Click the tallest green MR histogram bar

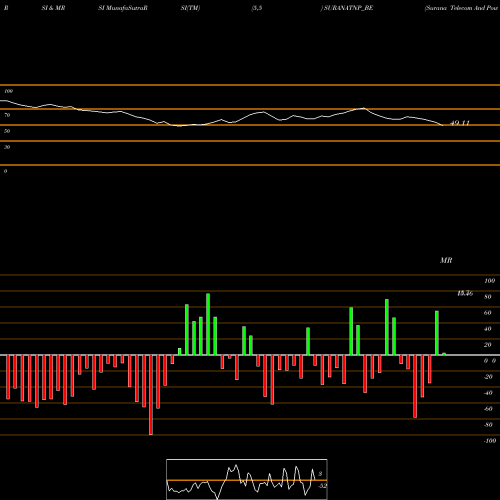pyautogui.click(x=208, y=324)
